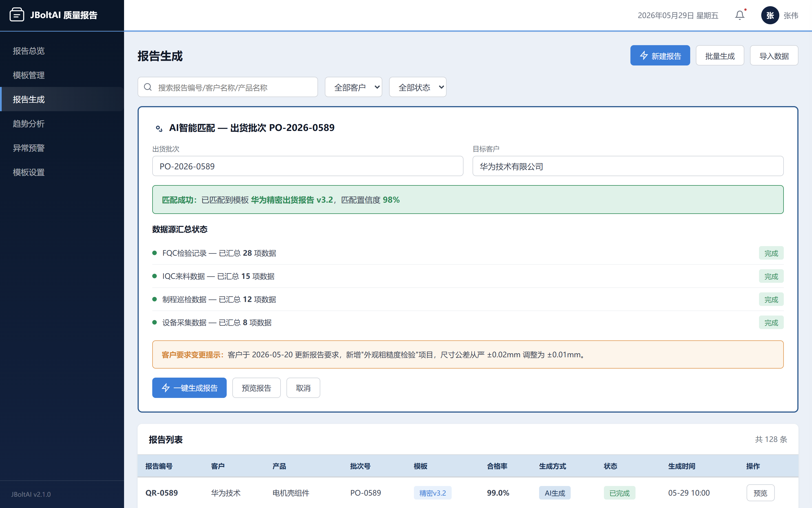Click the 一键生成报告 button
Screen dimensions: 812x508
click(189, 388)
